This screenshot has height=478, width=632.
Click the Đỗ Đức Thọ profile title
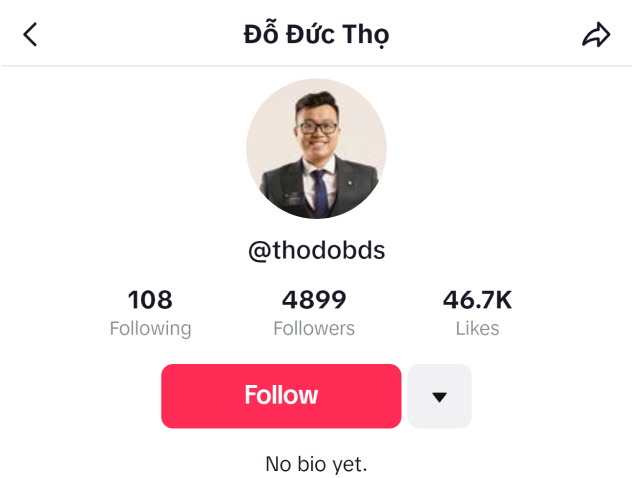[x=316, y=33]
